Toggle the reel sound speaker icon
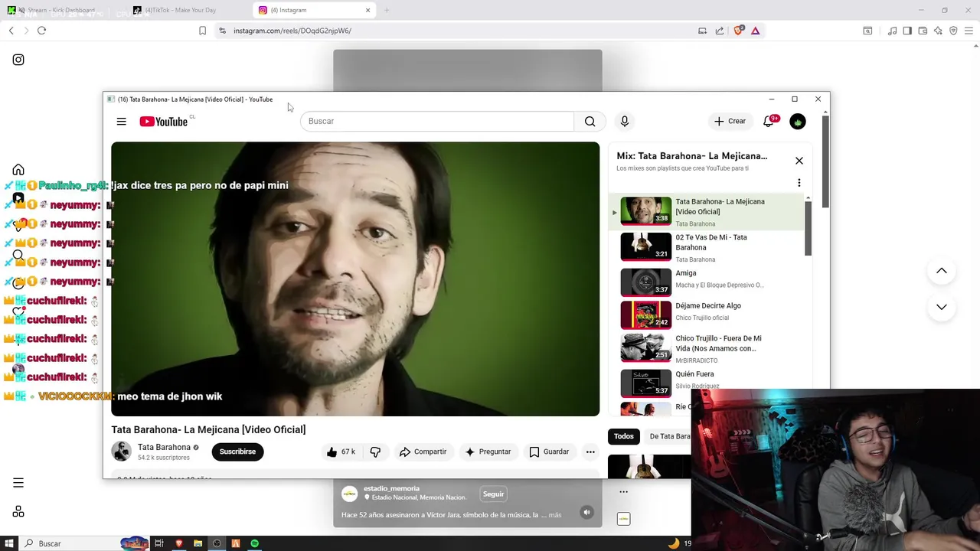The image size is (980, 551). click(x=586, y=513)
